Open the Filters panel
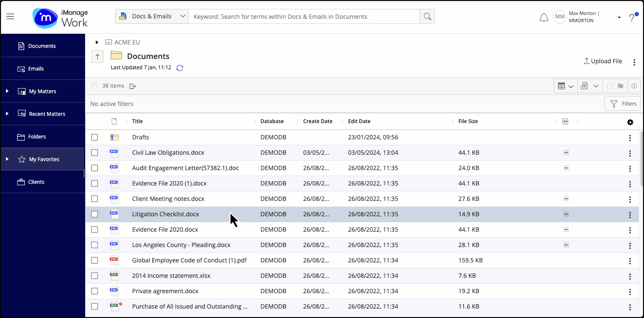This screenshot has width=644, height=318. (x=622, y=103)
